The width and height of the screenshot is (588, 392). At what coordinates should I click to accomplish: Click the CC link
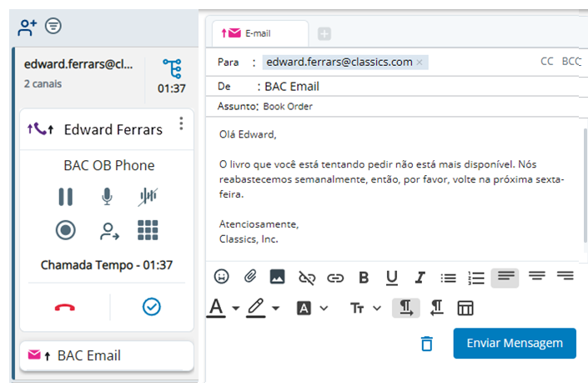[547, 62]
